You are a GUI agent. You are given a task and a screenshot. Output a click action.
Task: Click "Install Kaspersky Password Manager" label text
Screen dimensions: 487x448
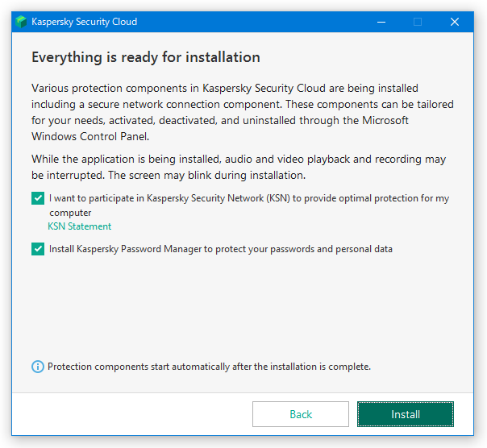221,249
